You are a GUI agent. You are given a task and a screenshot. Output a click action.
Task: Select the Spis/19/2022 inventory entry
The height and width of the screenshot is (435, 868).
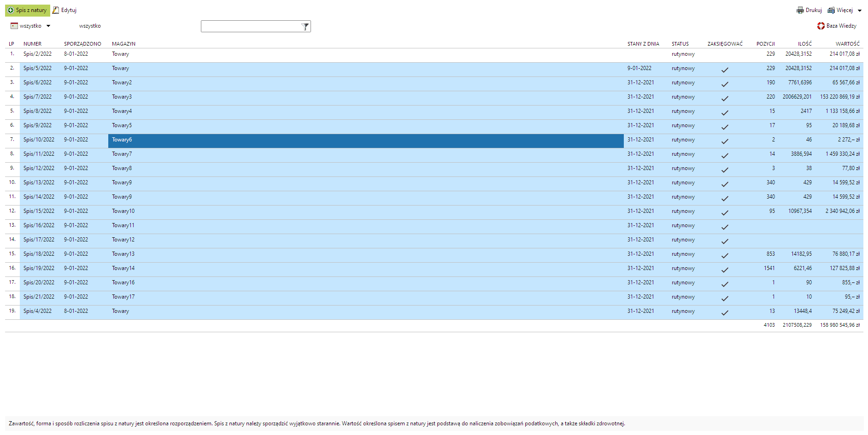click(x=39, y=268)
